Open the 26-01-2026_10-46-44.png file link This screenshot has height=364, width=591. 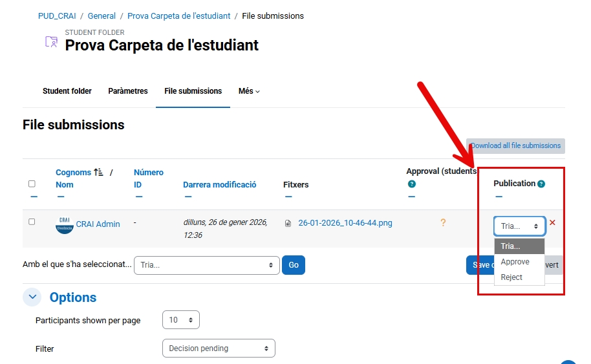click(x=345, y=223)
